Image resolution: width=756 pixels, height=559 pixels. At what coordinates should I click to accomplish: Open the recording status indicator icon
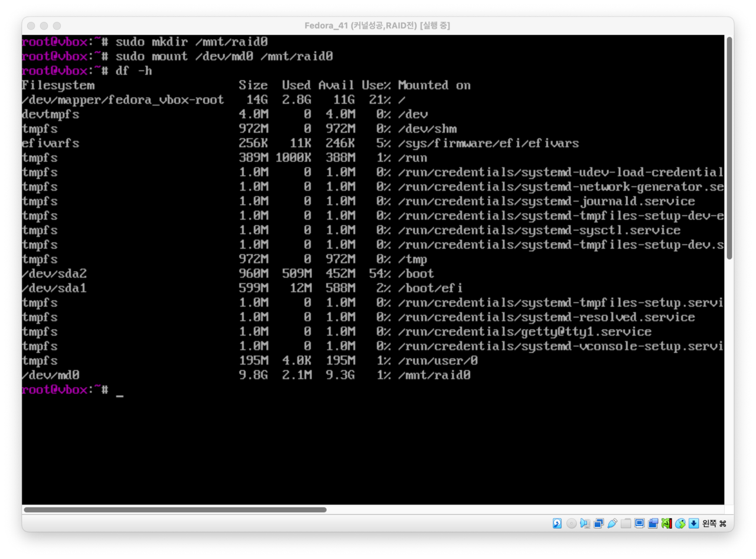[x=653, y=523]
